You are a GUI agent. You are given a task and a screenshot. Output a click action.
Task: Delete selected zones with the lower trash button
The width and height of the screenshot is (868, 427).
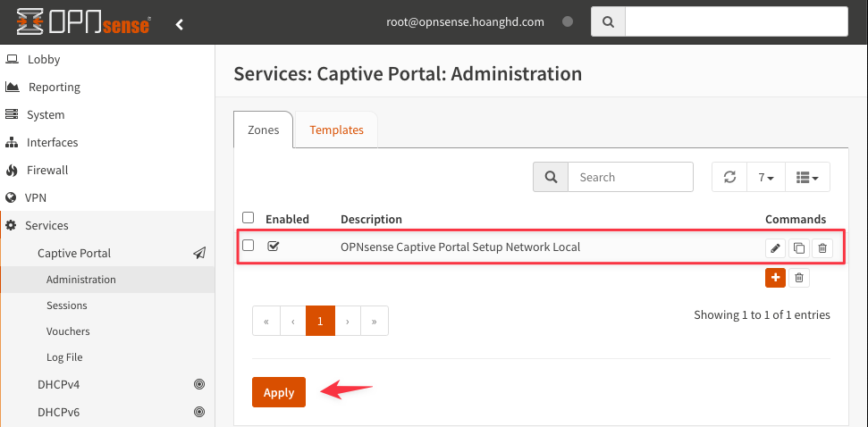799,277
